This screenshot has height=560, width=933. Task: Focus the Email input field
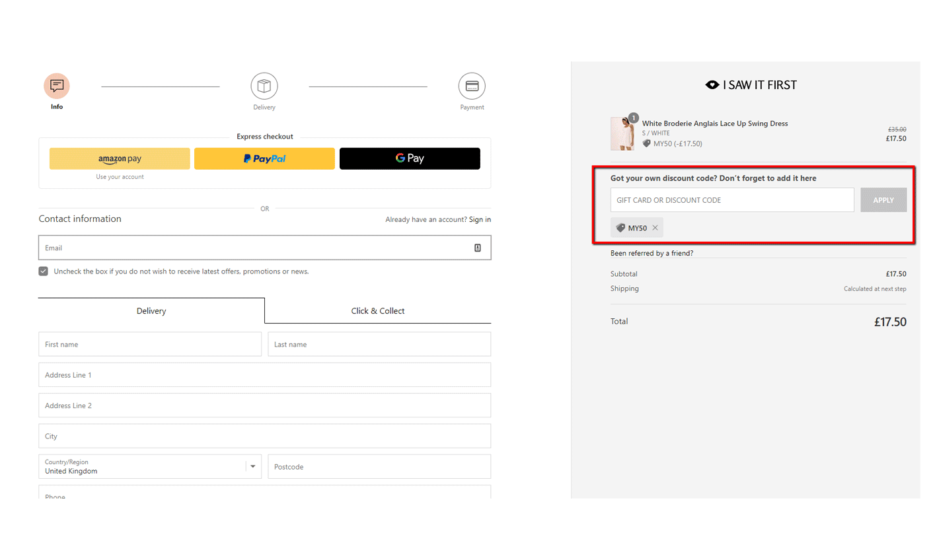tap(265, 248)
